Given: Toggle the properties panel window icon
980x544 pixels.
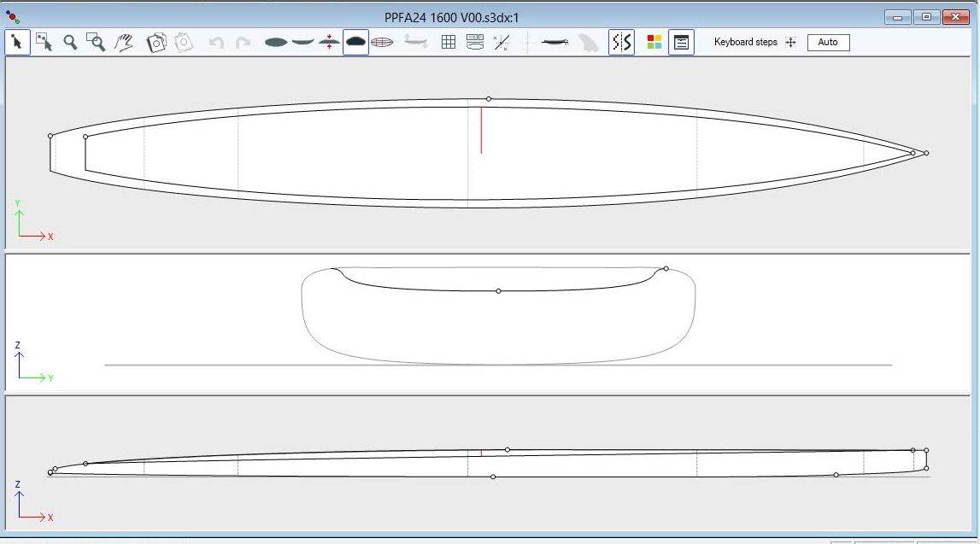Looking at the screenshot, I should [681, 42].
